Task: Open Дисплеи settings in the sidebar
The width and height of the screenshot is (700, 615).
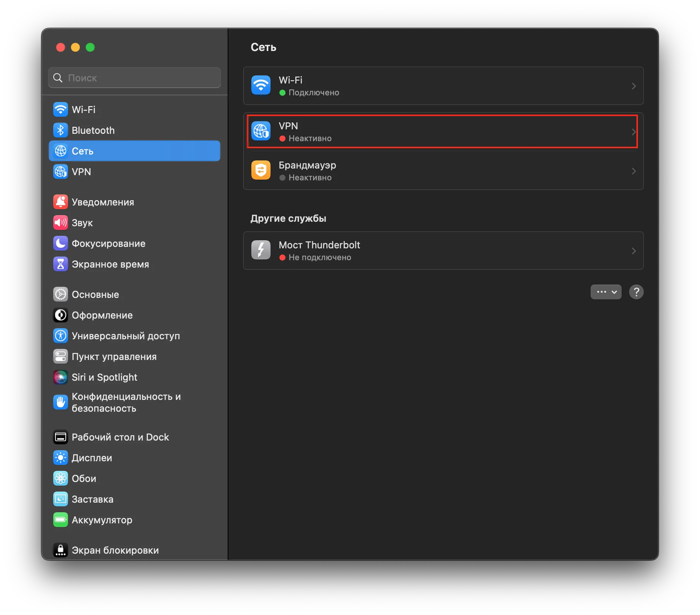Action: coord(92,458)
